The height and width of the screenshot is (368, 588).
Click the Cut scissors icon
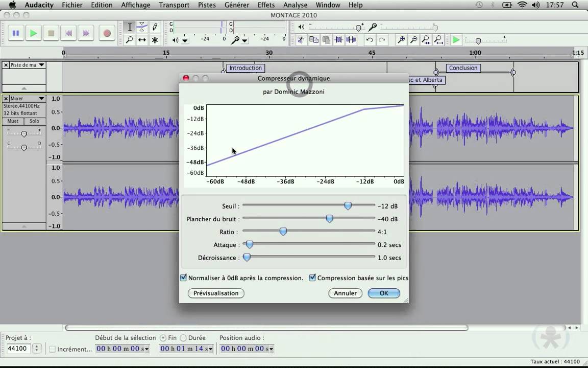pos(300,39)
